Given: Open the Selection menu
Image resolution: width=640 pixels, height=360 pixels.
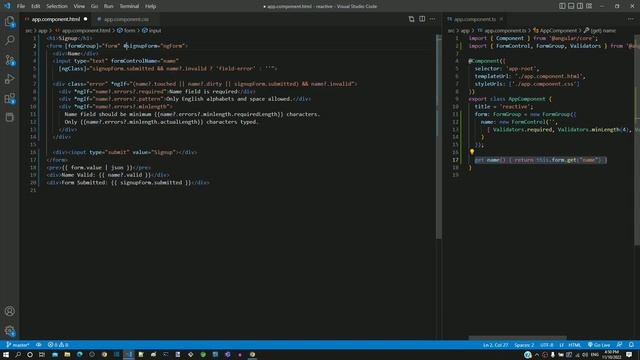Looking at the screenshot, I should pos(57,6).
